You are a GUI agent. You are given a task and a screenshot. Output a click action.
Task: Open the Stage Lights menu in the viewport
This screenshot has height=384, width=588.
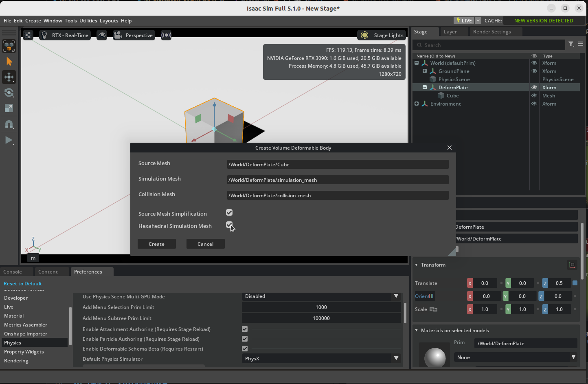(381, 35)
